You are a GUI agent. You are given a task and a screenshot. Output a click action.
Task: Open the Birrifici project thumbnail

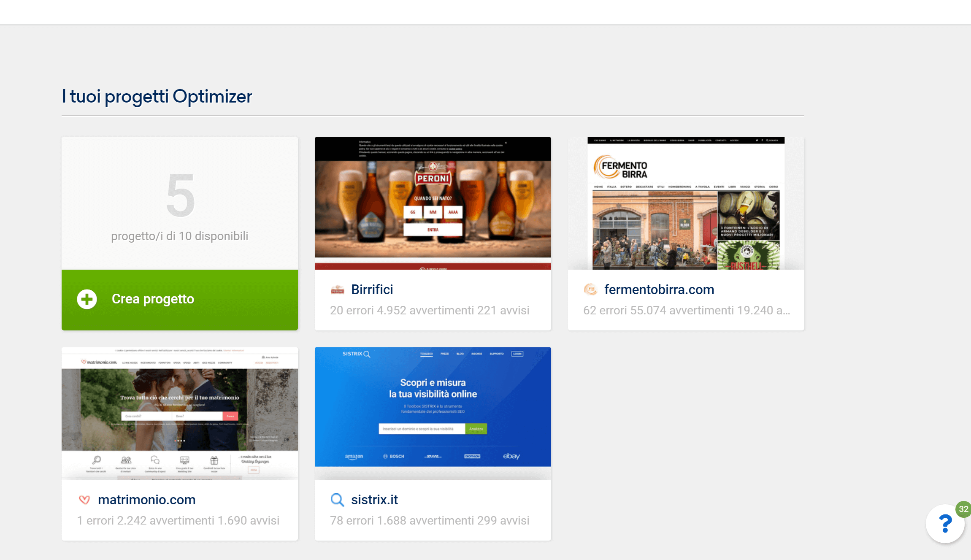(x=433, y=203)
